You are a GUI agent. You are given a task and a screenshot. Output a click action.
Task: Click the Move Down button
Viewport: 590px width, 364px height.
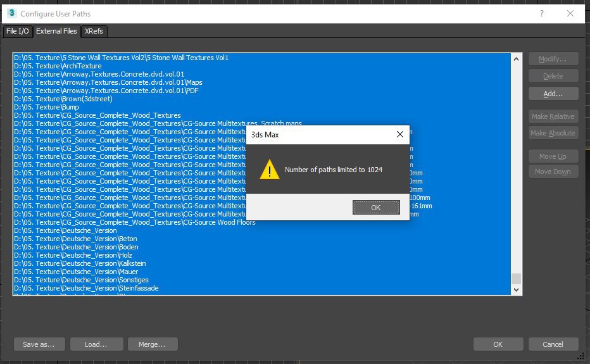point(553,172)
